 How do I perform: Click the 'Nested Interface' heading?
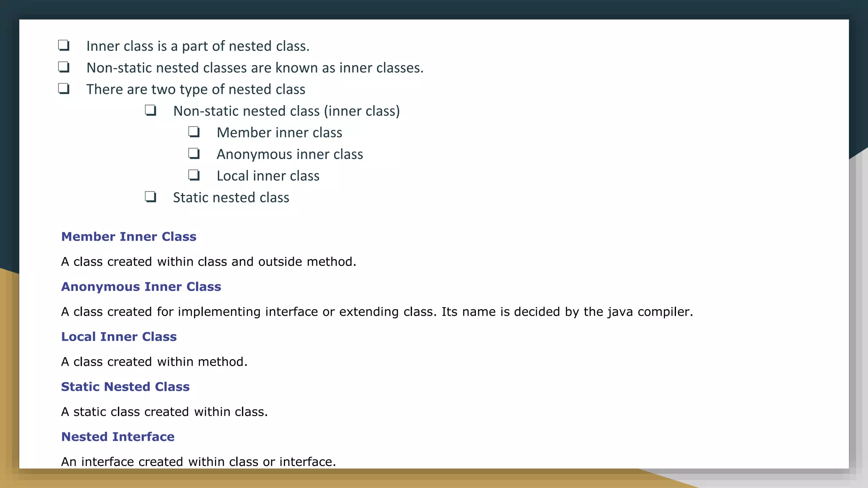(x=118, y=437)
